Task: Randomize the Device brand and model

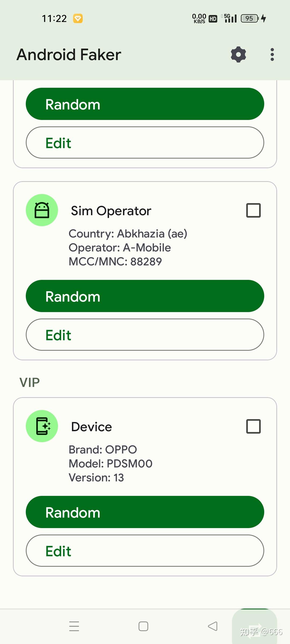Action: coord(145,512)
